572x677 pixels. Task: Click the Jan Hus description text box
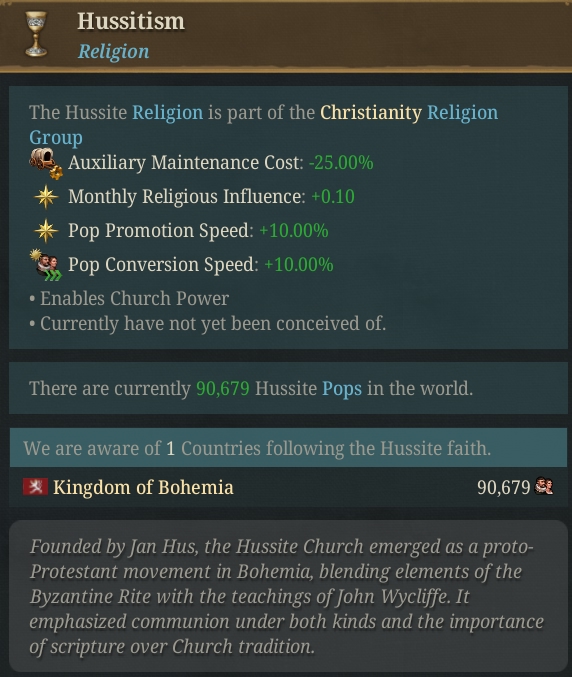288,596
